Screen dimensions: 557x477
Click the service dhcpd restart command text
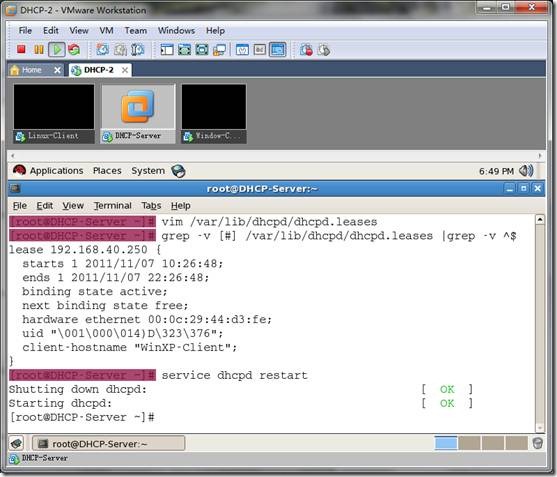point(234,375)
